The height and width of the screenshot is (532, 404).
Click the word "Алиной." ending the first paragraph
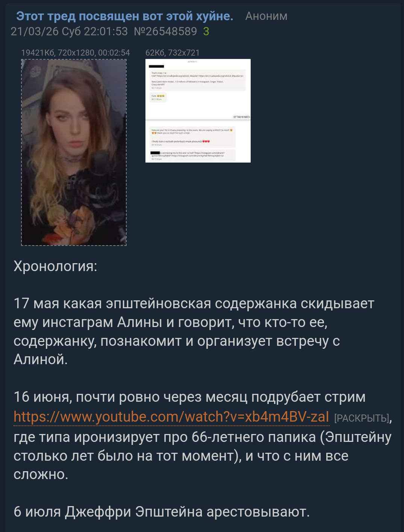coord(41,360)
